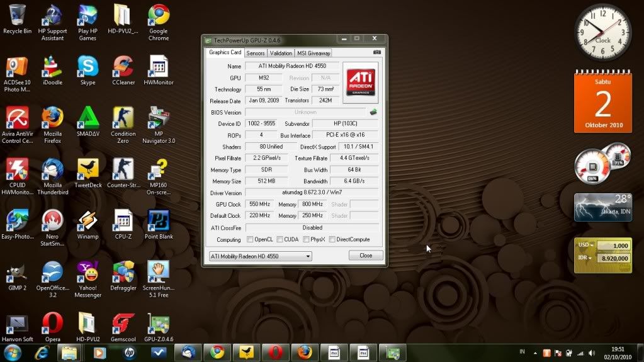Viewport: 644px width, 362px height.
Task: Launch Point Blank desktop icon
Action: click(x=159, y=225)
